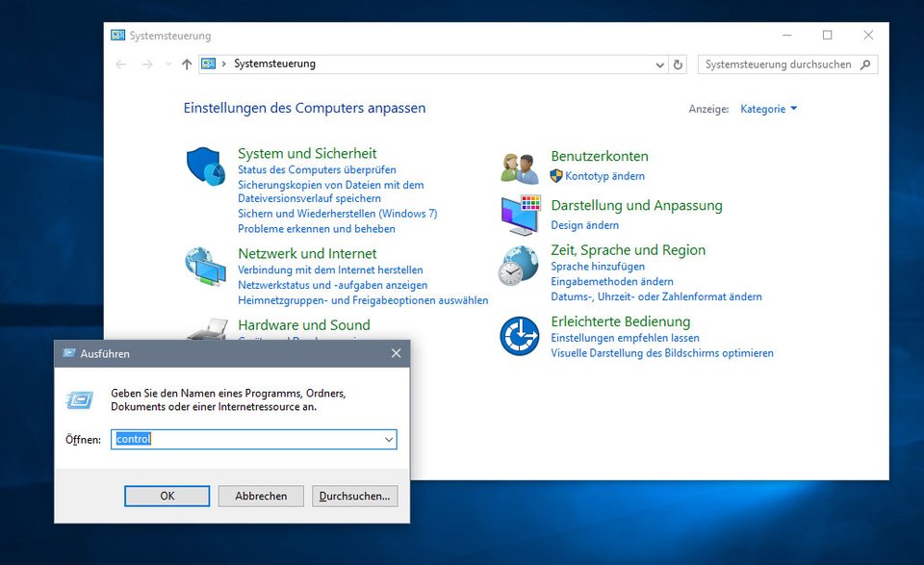Click the back arrow in Systemsteuerung
Viewport: 924px width, 565px height.
point(121,64)
